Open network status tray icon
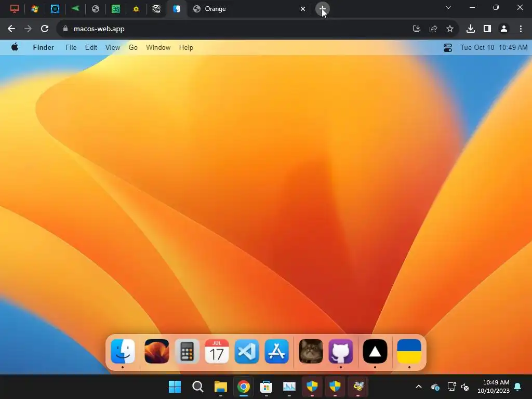 [451, 387]
